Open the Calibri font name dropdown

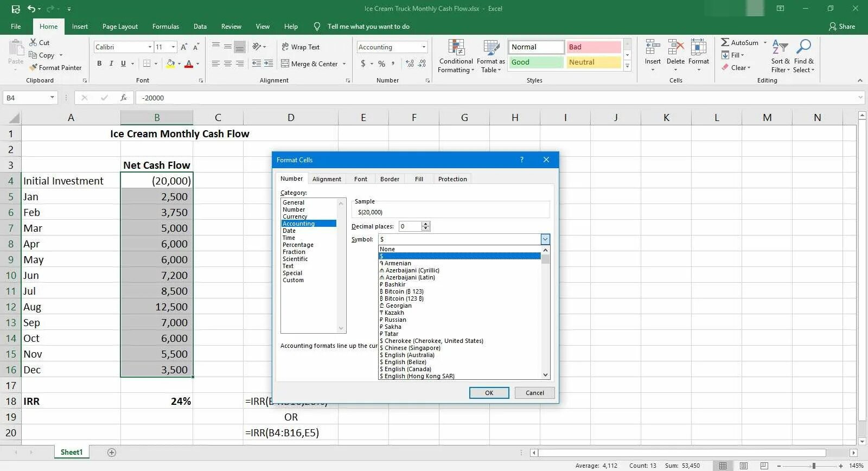pyautogui.click(x=150, y=47)
